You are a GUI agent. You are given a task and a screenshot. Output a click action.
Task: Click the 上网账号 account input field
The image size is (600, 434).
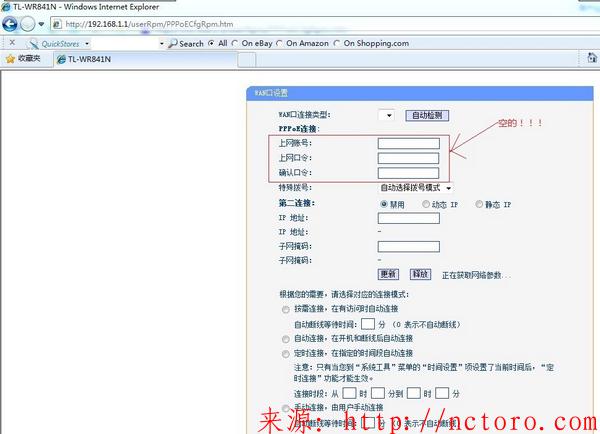click(409, 144)
